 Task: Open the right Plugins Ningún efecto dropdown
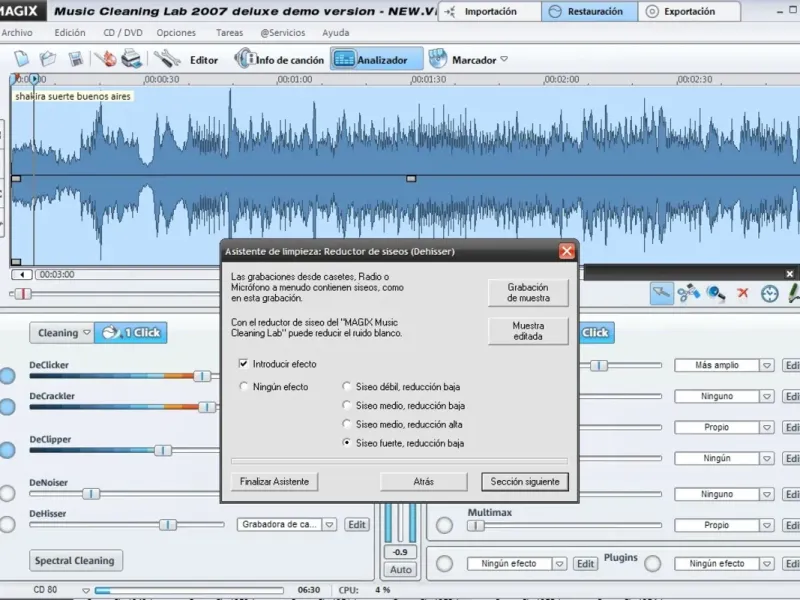click(766, 563)
